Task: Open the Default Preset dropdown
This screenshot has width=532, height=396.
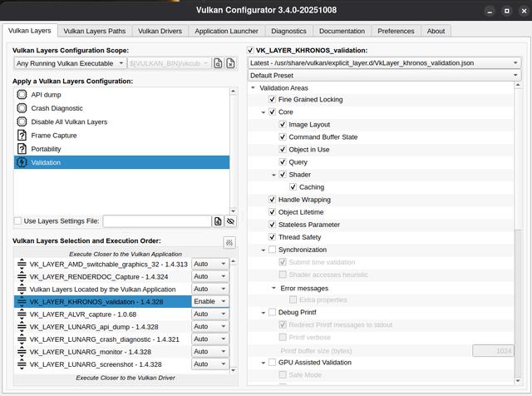Action: pyautogui.click(x=384, y=76)
